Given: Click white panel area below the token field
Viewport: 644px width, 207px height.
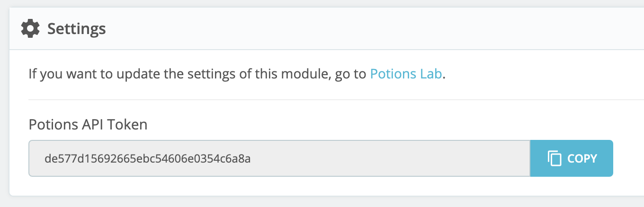Looking at the screenshot, I should point(327,186).
